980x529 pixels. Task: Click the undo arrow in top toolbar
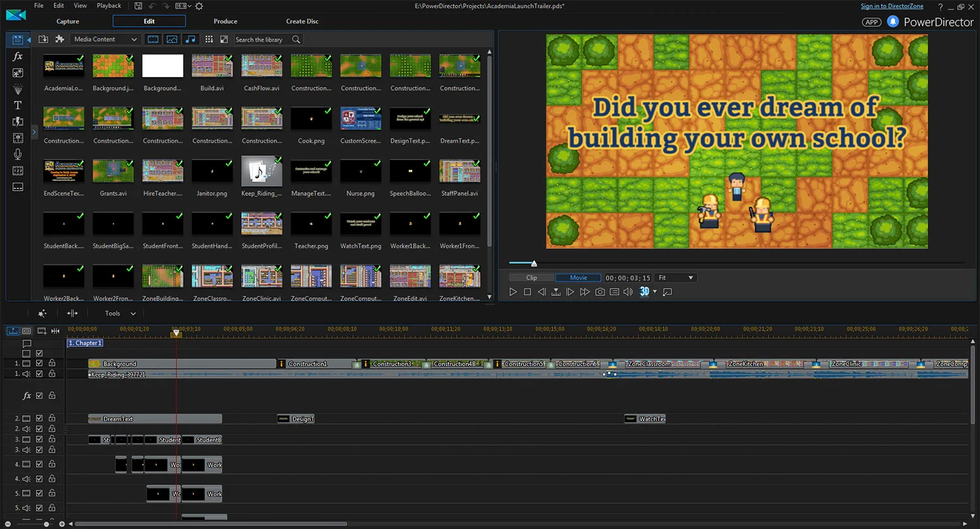(154, 6)
